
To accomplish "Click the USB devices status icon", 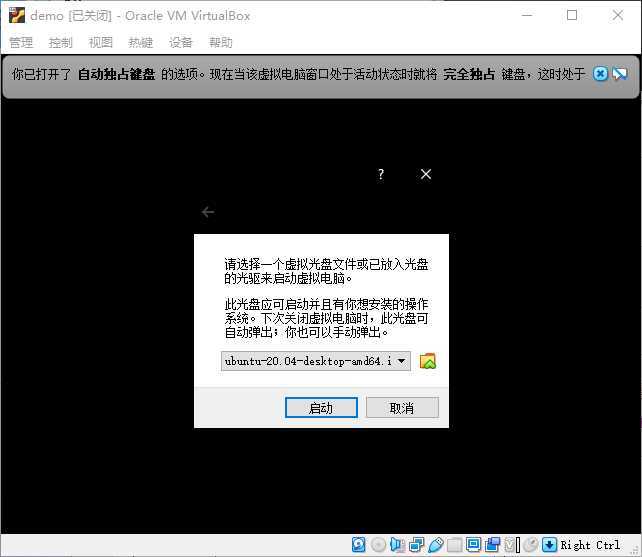I will point(436,545).
